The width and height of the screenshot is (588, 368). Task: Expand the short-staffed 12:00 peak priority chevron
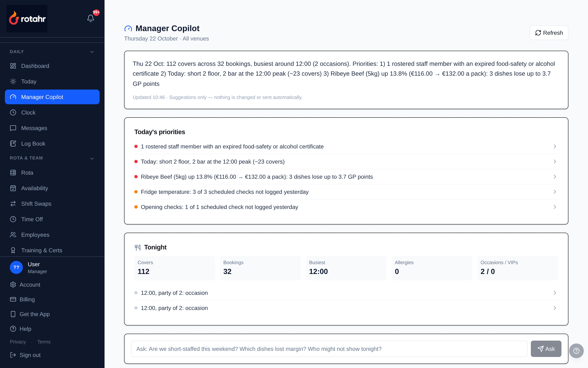555,162
